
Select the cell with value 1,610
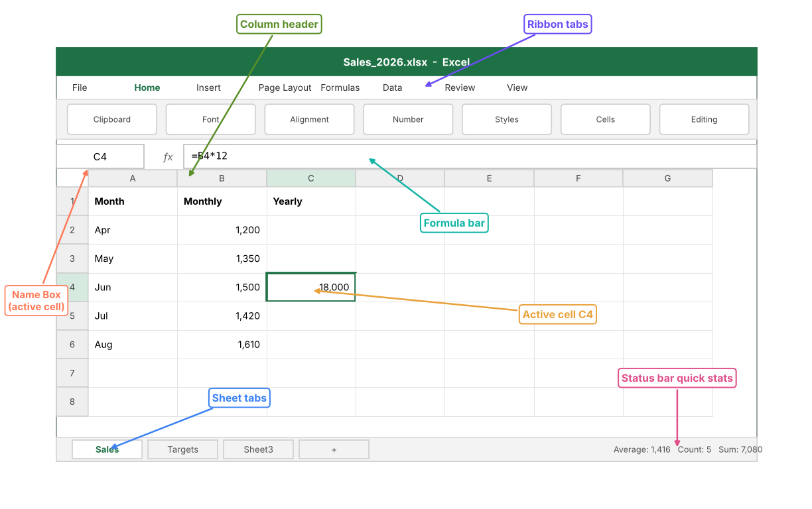pyautogui.click(x=222, y=345)
